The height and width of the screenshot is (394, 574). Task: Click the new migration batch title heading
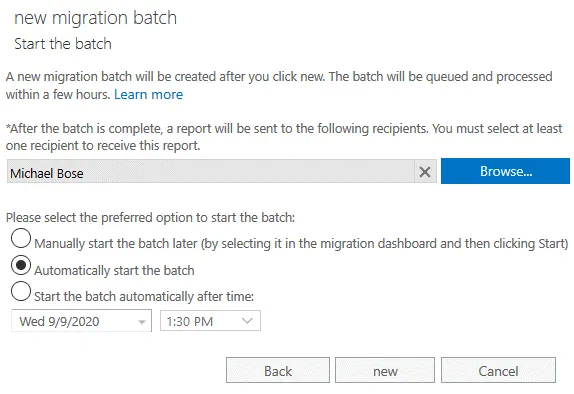(x=96, y=18)
